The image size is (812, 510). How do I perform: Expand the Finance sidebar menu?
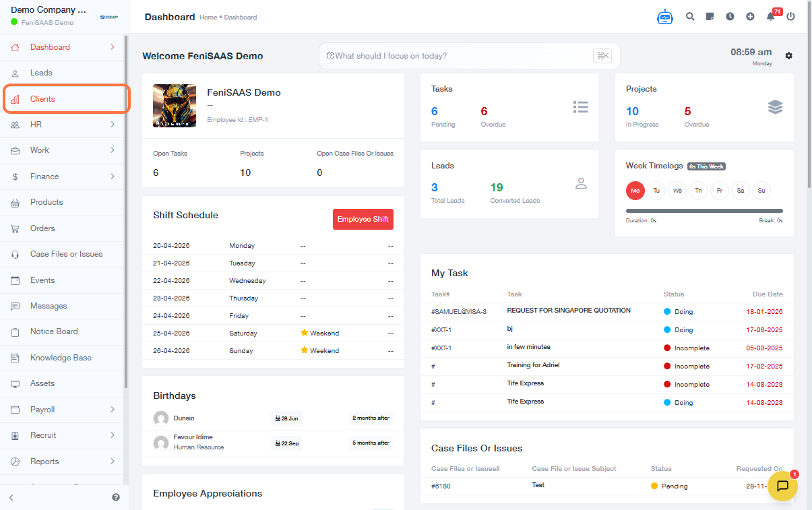pyautogui.click(x=63, y=177)
